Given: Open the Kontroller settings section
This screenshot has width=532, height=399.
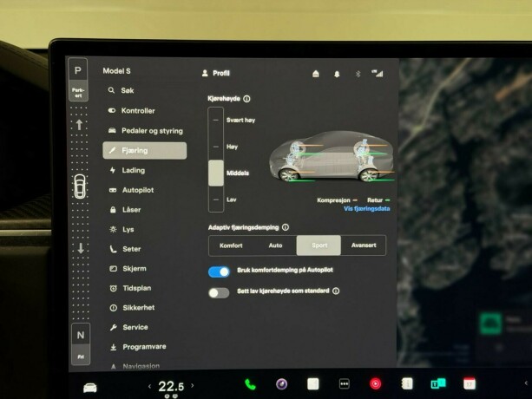Looking at the screenshot, I should [x=131, y=110].
